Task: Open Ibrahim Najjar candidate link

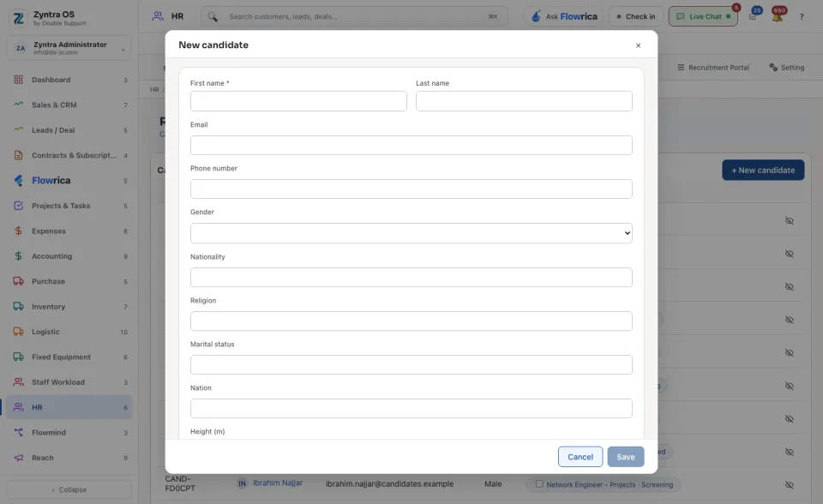Action: [x=278, y=483]
